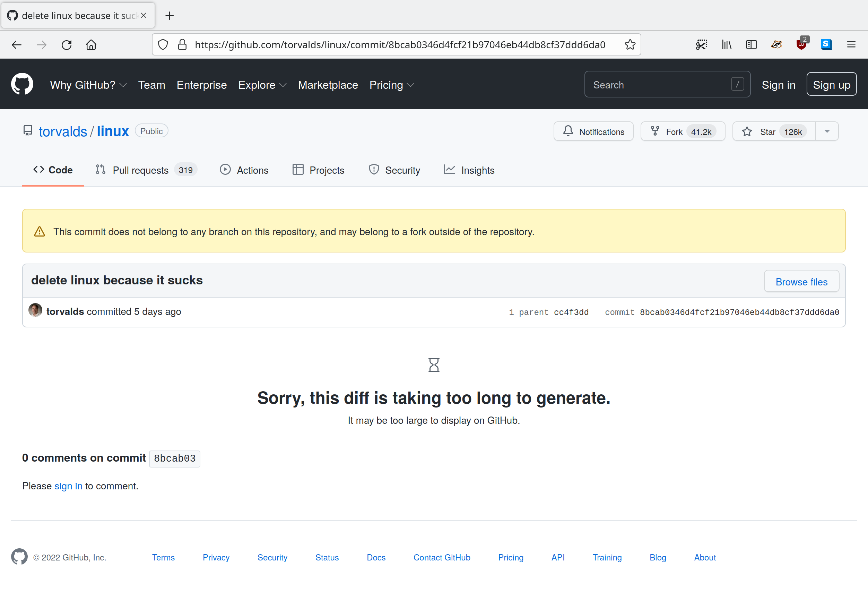Switch to the Projects tab
The image size is (868, 600).
coord(319,170)
